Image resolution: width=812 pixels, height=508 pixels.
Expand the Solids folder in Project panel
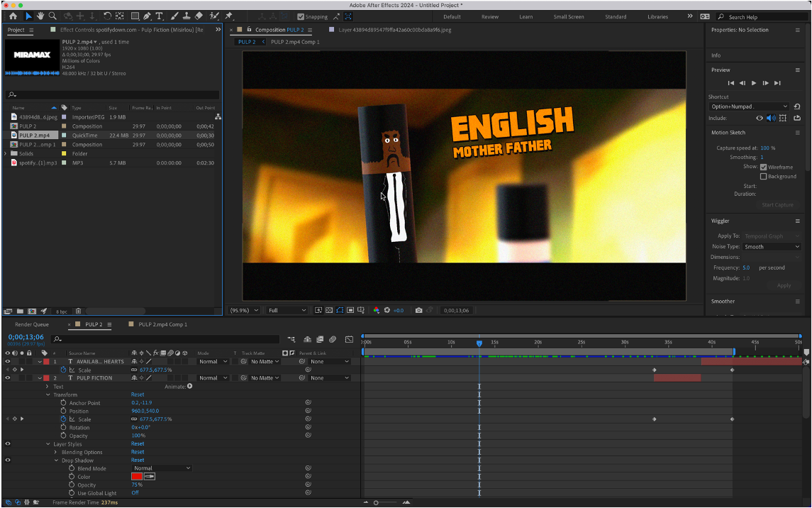(6, 154)
